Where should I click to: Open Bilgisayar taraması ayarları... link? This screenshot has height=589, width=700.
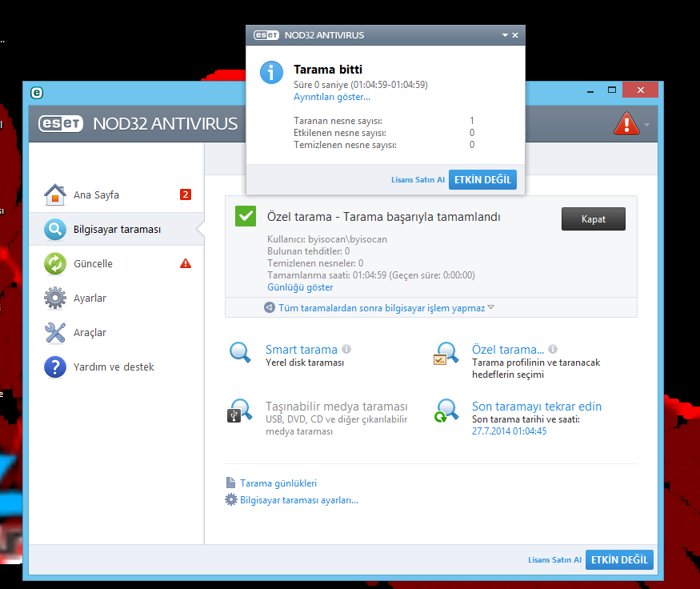(299, 500)
